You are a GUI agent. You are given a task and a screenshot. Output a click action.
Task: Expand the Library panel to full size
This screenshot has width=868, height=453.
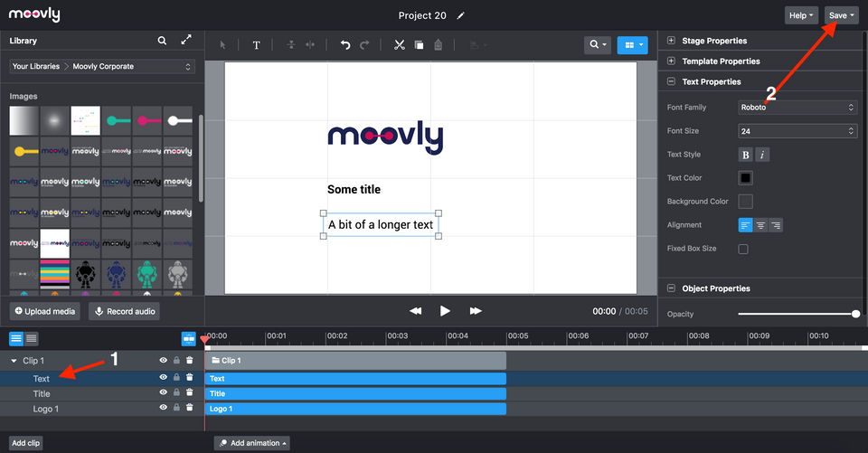[x=186, y=40]
